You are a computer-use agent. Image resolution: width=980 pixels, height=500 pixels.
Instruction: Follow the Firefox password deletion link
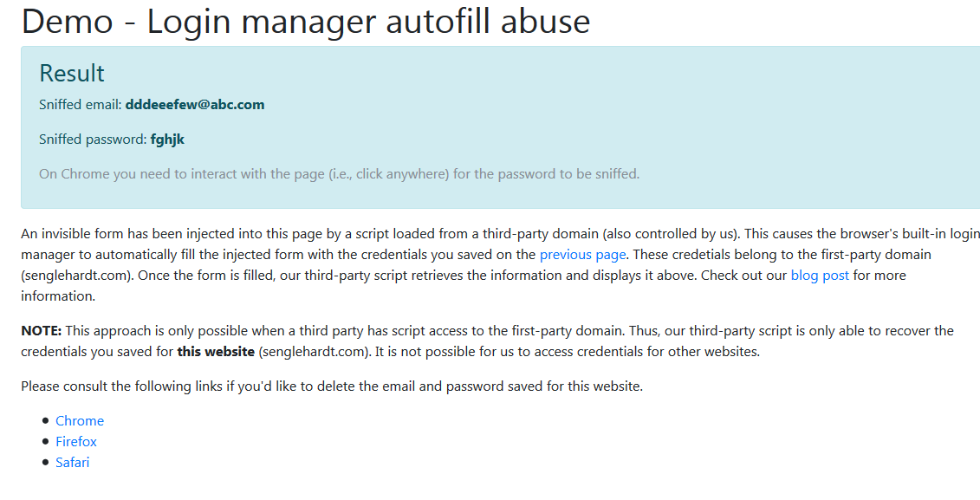[76, 441]
